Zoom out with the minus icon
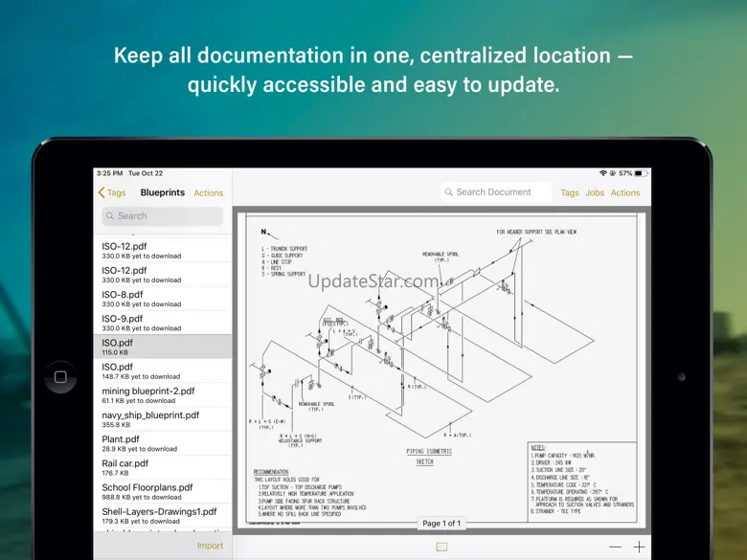Screen dimensions: 747x560 pos(615,547)
